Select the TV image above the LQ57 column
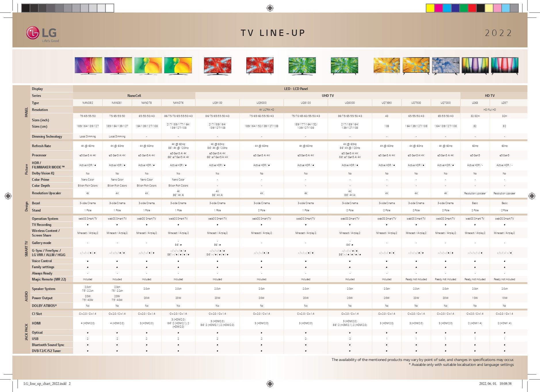Image resolution: width=540 pixels, height=392 pixels. [505, 66]
